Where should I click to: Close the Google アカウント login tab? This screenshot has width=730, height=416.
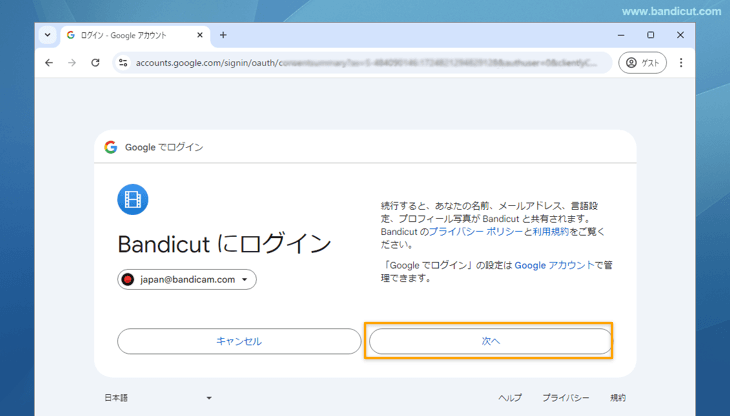(200, 35)
